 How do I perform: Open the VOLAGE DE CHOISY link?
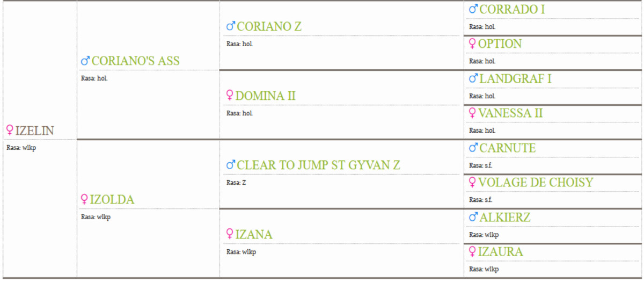pyautogui.click(x=536, y=183)
